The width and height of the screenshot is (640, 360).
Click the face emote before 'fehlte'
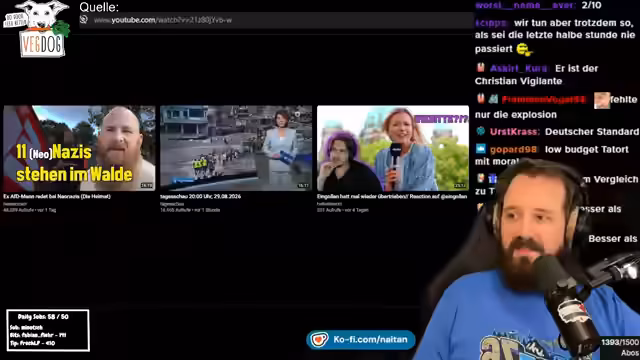[602, 100]
